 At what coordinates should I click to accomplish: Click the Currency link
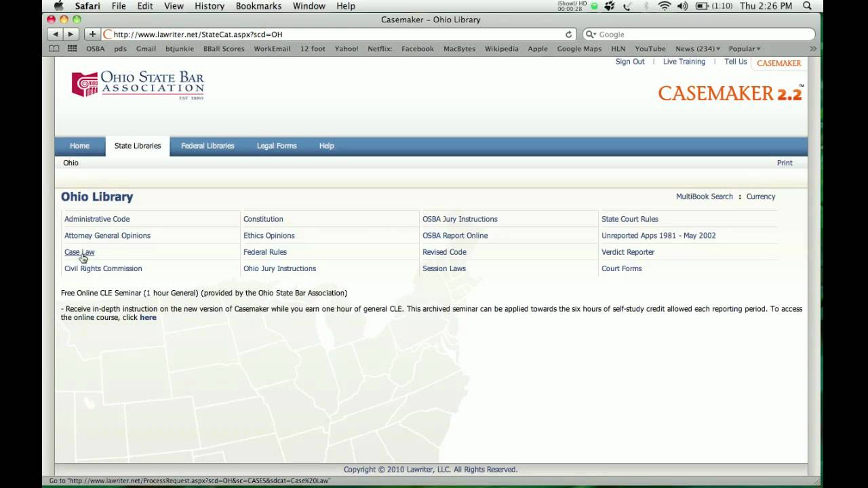pos(761,197)
